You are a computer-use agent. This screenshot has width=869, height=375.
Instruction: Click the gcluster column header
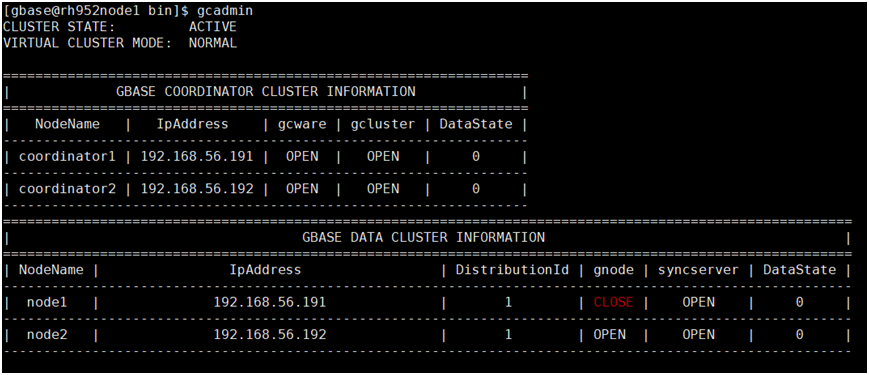(x=382, y=124)
